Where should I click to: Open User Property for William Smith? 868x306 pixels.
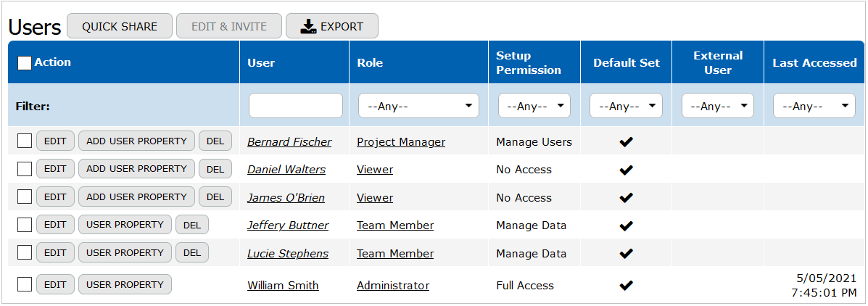click(125, 284)
